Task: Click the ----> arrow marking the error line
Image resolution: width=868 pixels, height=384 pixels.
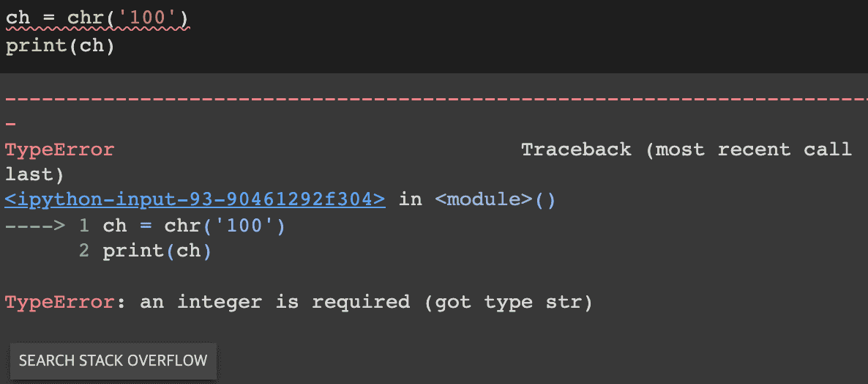Action: 34,225
